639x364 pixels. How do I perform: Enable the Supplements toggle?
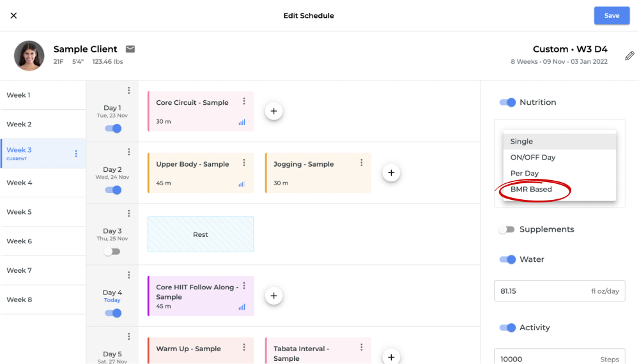(x=507, y=229)
